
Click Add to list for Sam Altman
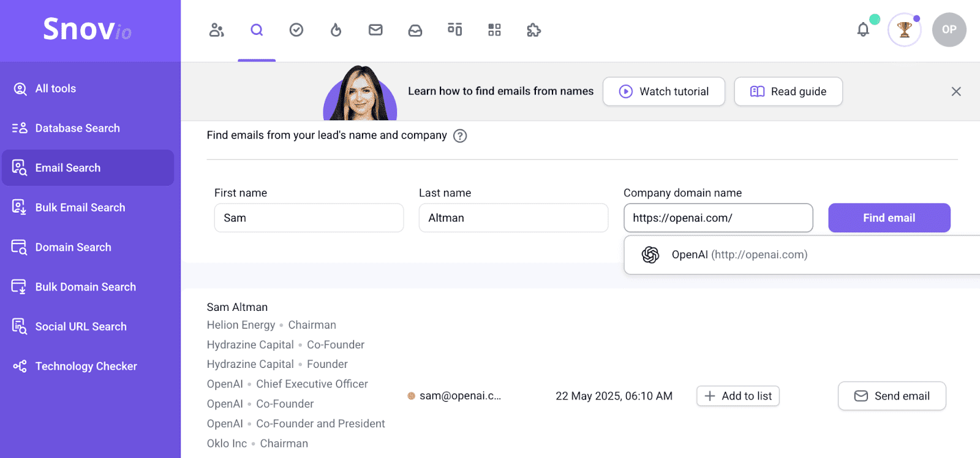coord(737,396)
